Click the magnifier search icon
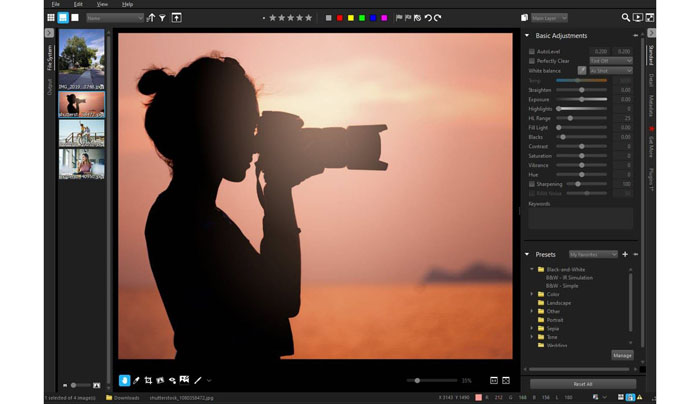The width and height of the screenshot is (700, 404). pyautogui.click(x=626, y=17)
